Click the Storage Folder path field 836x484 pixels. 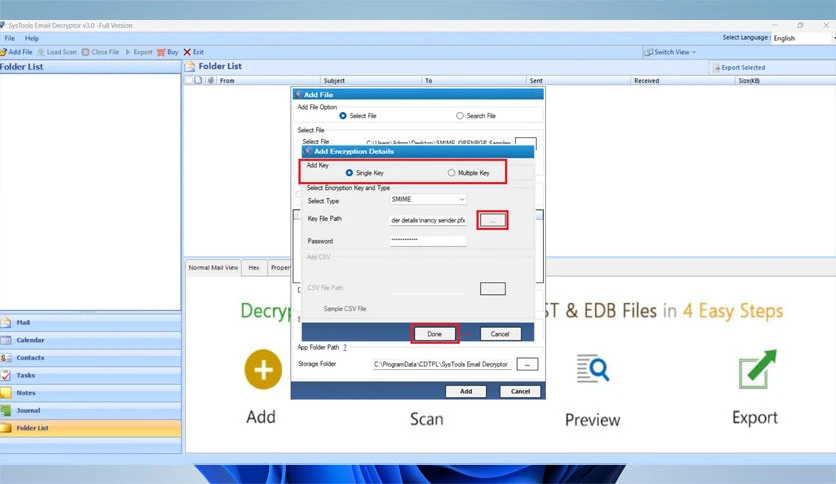[x=442, y=365]
